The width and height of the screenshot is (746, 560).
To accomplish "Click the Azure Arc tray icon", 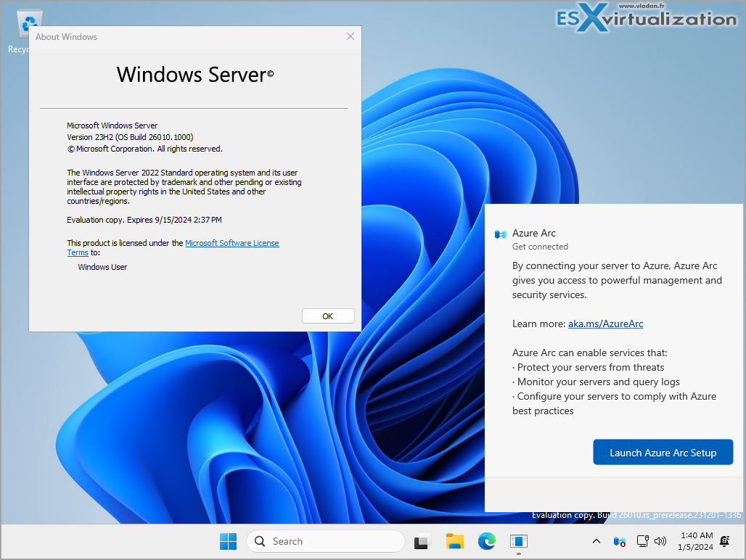I will point(620,541).
